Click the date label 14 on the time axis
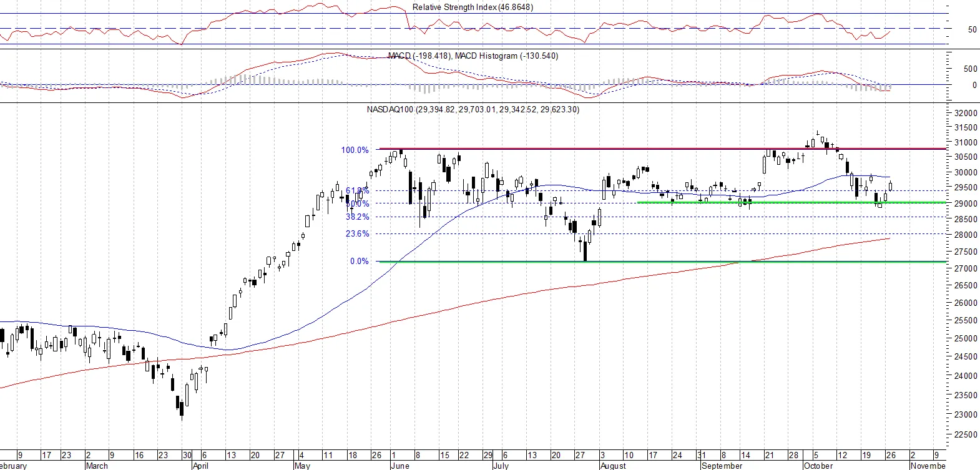 click(745, 456)
